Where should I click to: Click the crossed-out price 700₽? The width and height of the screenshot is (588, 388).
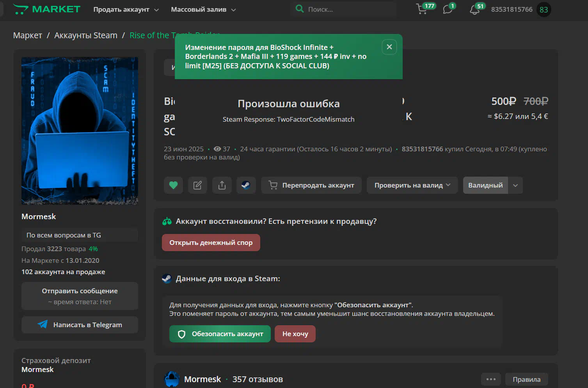point(536,101)
